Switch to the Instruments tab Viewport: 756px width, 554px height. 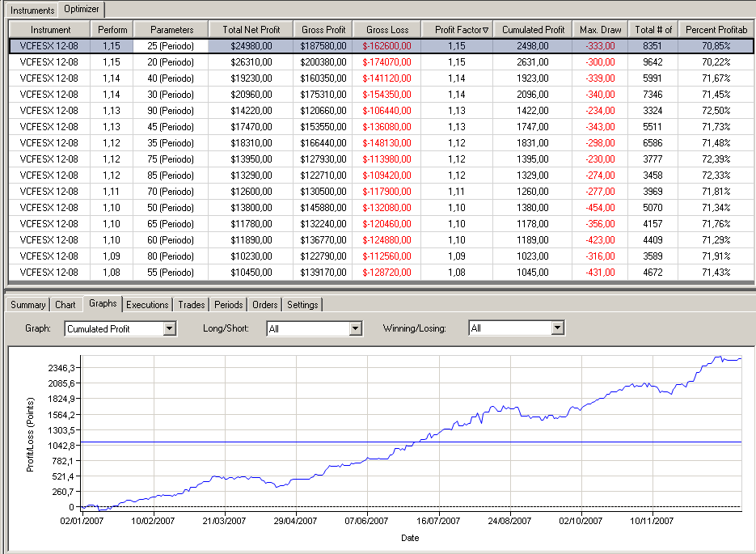pos(32,11)
